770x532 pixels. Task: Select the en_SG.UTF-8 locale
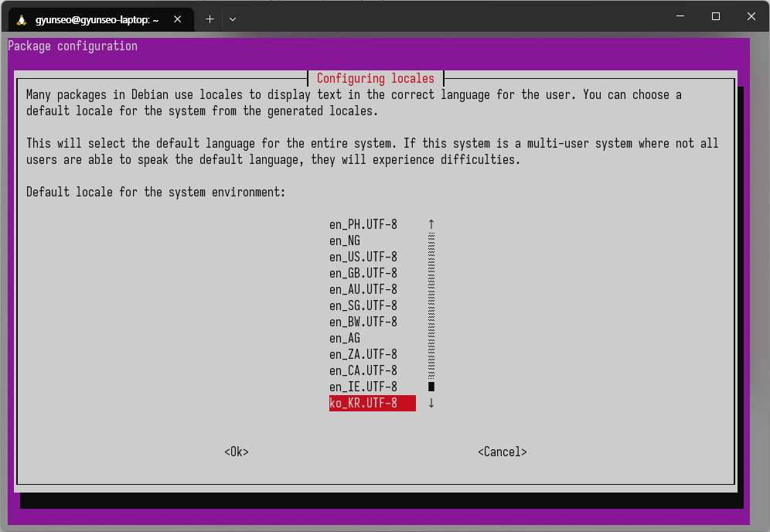363,305
